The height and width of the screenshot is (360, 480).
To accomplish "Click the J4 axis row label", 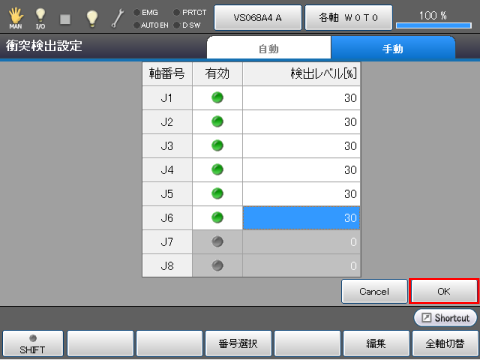I will [167, 170].
